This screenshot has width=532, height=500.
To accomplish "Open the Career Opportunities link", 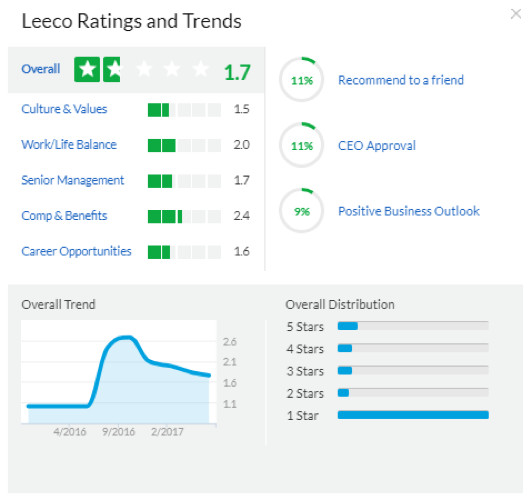I will pos(76,251).
